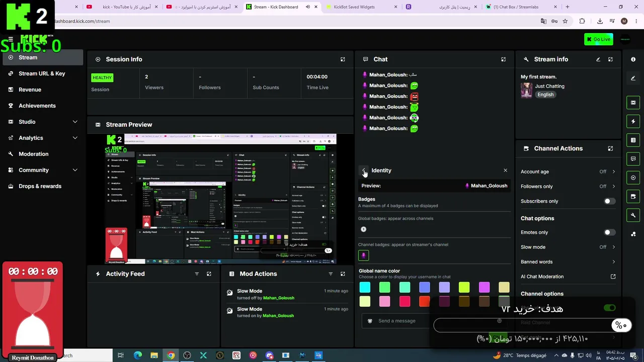Screen dimensions: 644x362
Task: Click the info icon in right sidebar
Action: click(x=633, y=59)
